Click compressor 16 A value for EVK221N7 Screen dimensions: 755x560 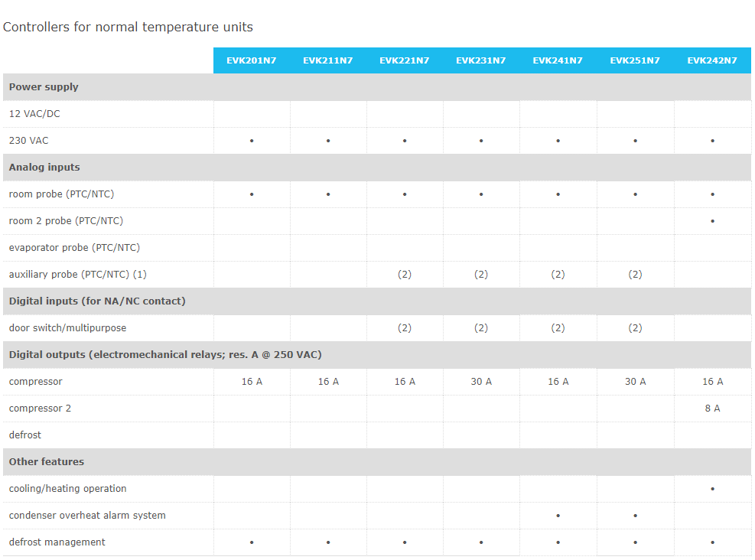coord(405,382)
